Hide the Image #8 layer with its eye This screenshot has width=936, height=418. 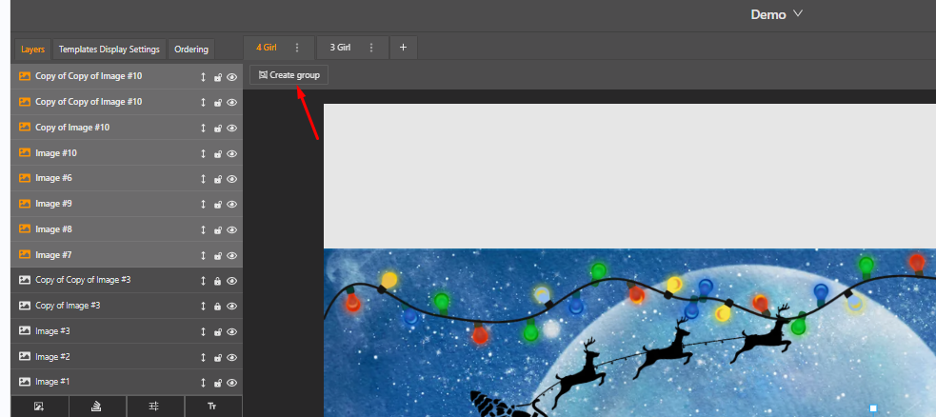click(232, 230)
